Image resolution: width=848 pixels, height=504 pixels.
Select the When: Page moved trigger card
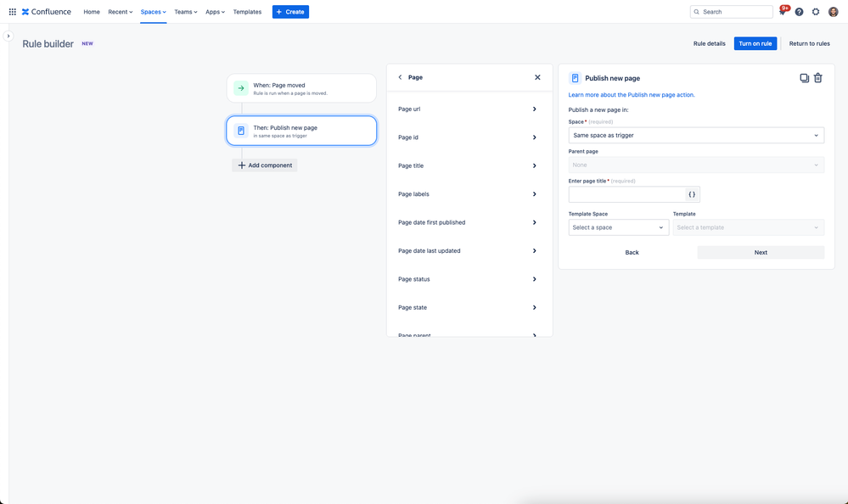301,88
